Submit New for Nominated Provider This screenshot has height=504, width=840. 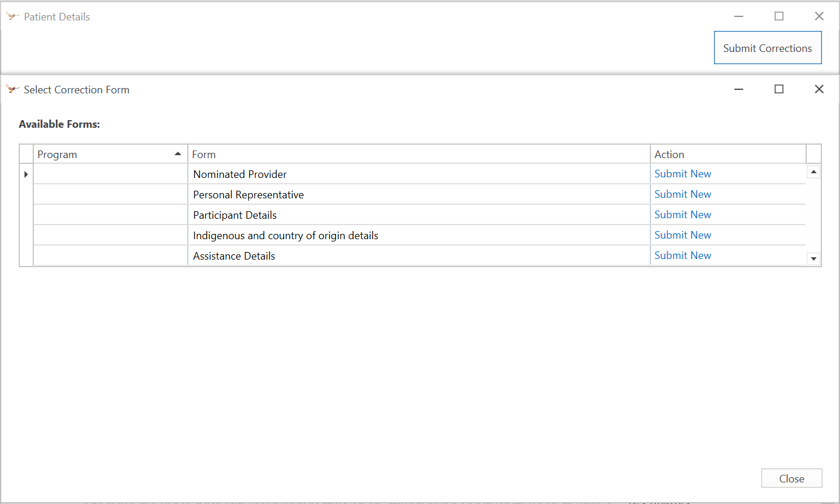pos(682,174)
